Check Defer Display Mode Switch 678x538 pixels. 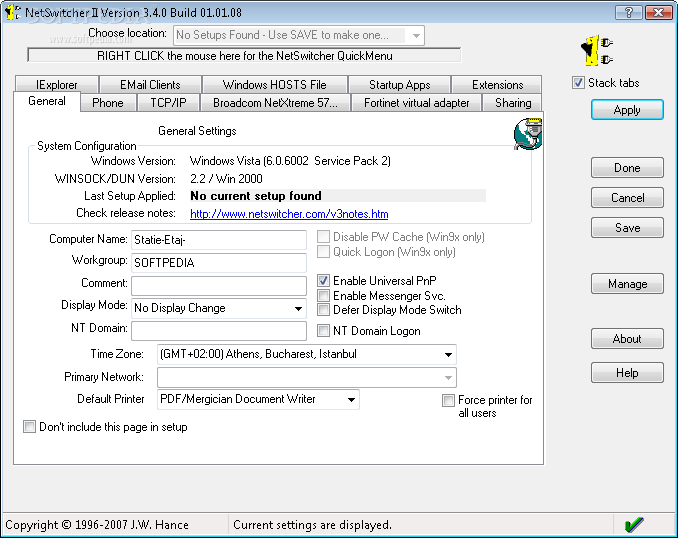coord(323,310)
